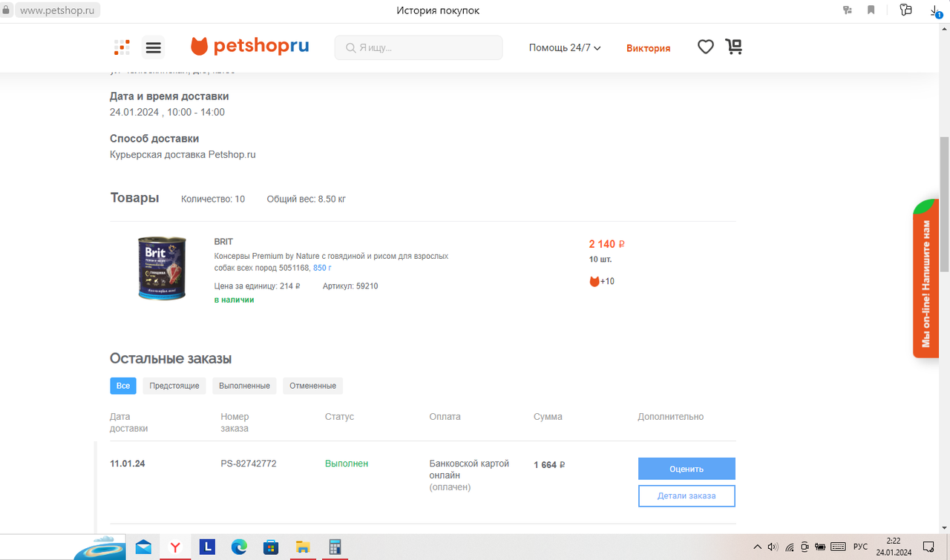
Task: Click the battery tray icon
Action: point(820,547)
